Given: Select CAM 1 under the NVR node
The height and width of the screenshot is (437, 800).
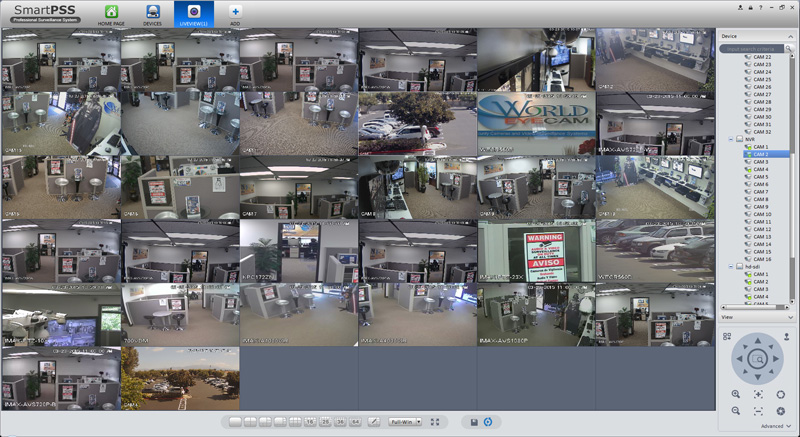Looking at the screenshot, I should 760,147.
